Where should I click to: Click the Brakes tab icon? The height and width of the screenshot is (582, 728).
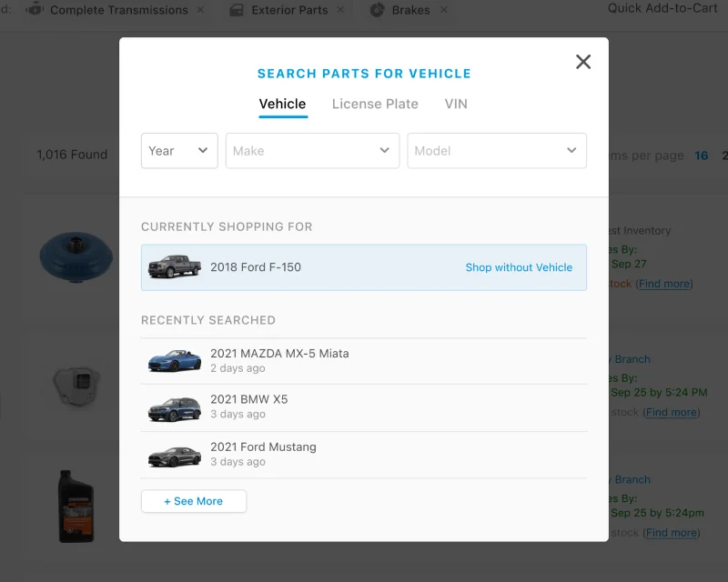point(377,10)
